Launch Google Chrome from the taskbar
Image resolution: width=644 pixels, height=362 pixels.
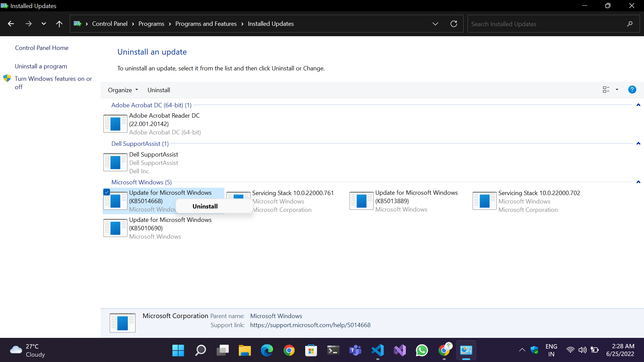289,351
